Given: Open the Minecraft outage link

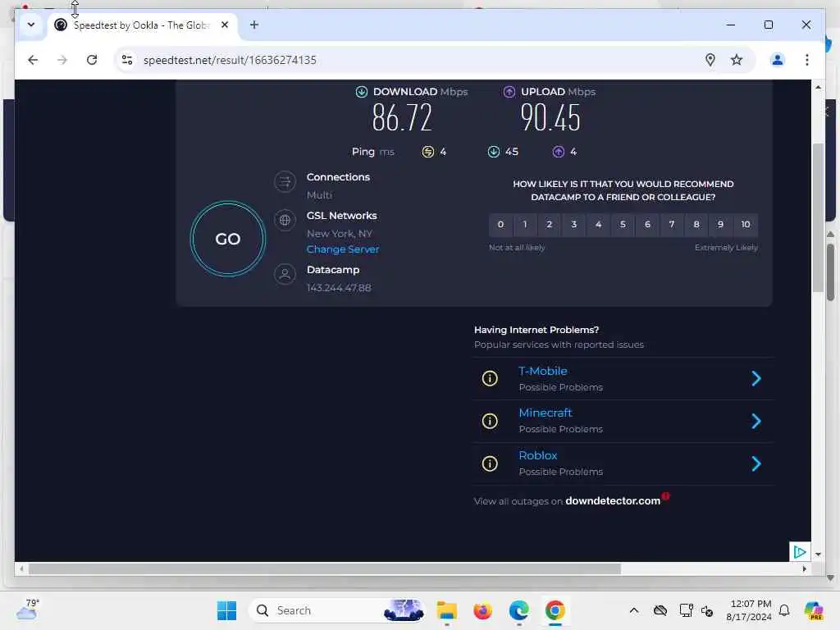Looking at the screenshot, I should [546, 413].
